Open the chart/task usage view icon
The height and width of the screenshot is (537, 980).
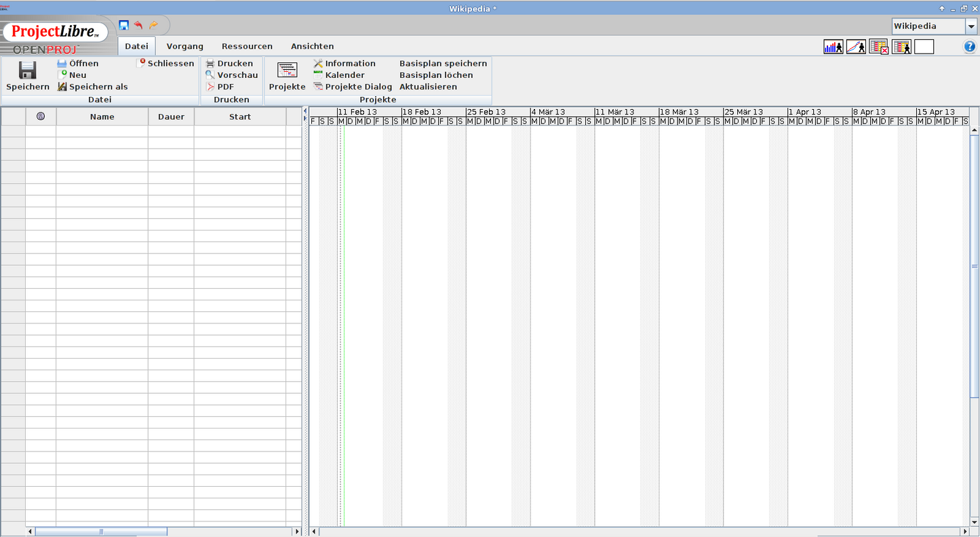[x=856, y=46]
